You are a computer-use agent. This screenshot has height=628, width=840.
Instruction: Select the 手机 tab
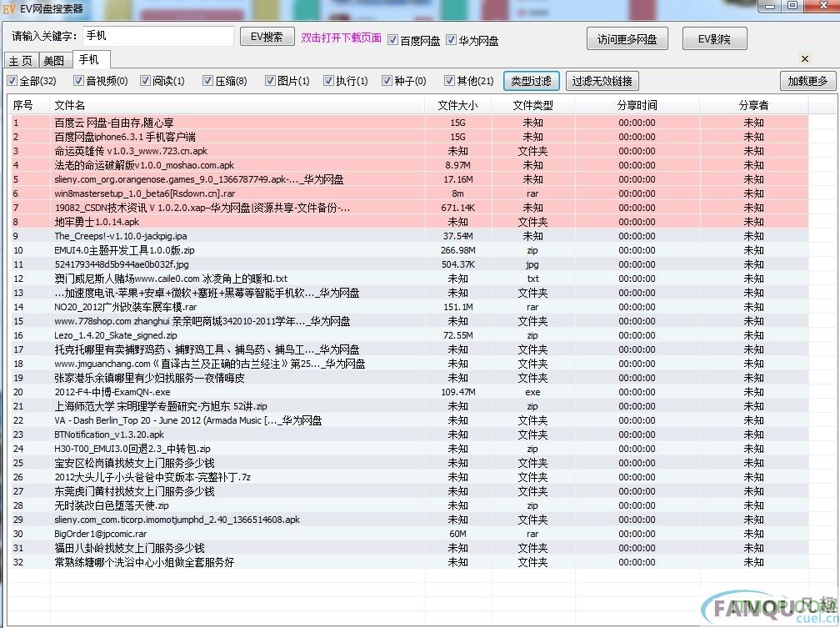tap(90, 59)
